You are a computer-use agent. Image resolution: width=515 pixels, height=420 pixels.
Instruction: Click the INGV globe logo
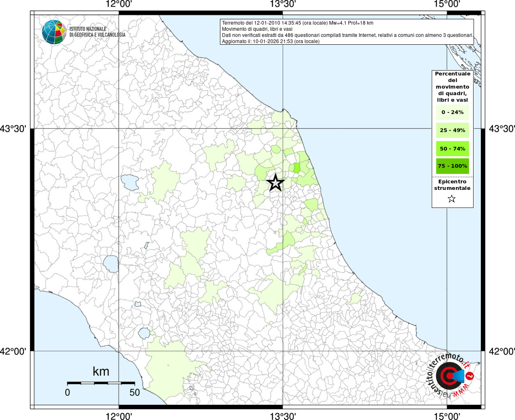pos(54,32)
